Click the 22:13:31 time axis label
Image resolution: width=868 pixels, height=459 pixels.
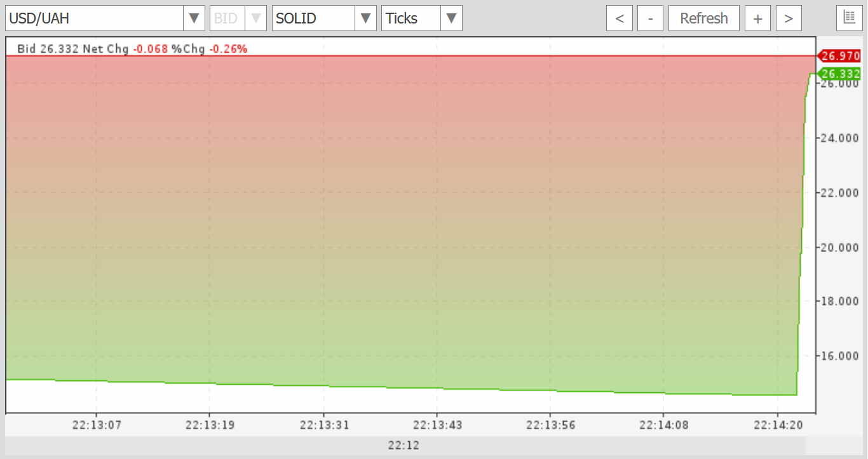point(323,425)
